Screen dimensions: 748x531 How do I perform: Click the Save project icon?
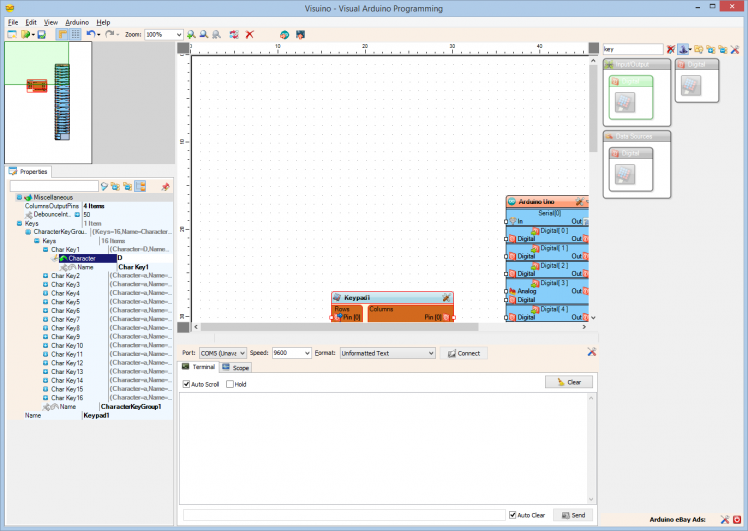[x=42, y=34]
